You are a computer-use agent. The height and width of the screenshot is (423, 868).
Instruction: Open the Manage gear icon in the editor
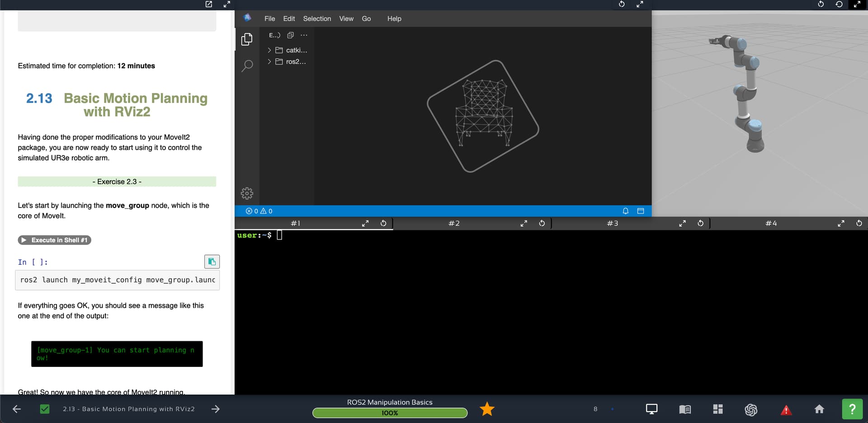tap(247, 193)
